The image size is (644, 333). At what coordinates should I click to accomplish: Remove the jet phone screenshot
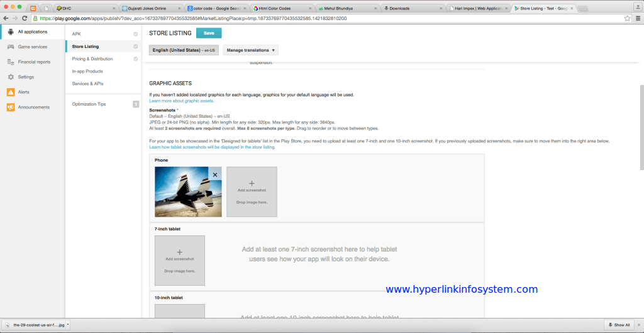(x=215, y=175)
